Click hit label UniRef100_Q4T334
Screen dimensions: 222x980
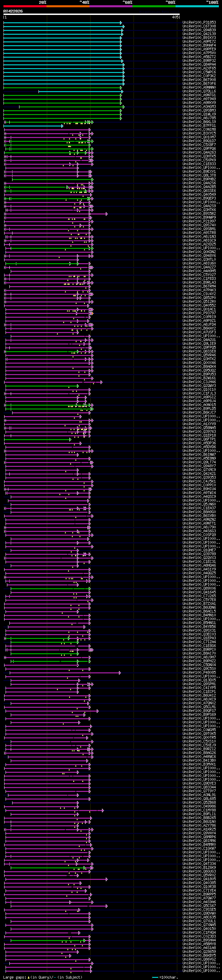tap(199, 864)
